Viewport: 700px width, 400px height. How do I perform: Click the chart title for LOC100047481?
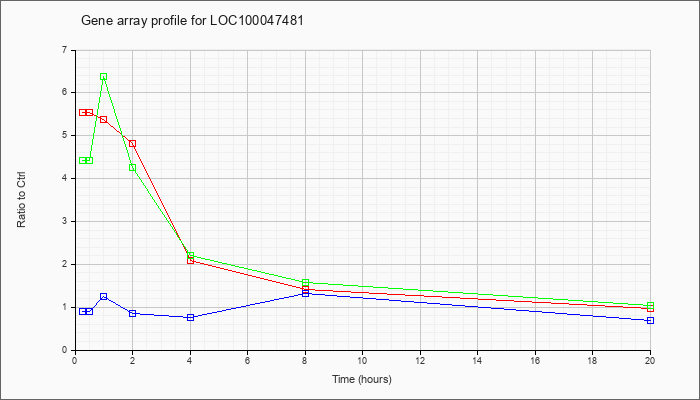tap(192, 21)
